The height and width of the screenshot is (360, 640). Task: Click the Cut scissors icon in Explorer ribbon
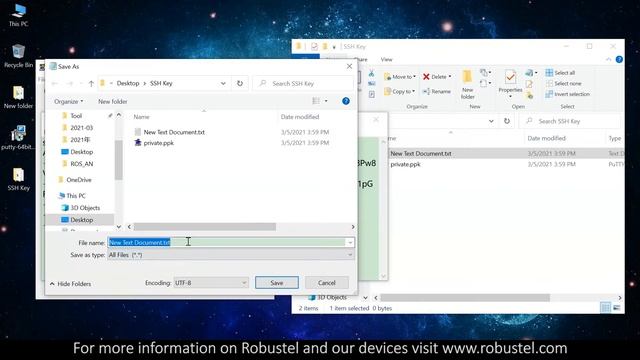click(x=371, y=73)
